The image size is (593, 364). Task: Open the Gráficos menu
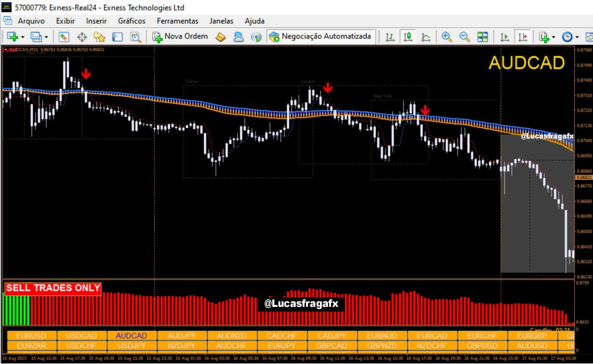click(x=132, y=21)
